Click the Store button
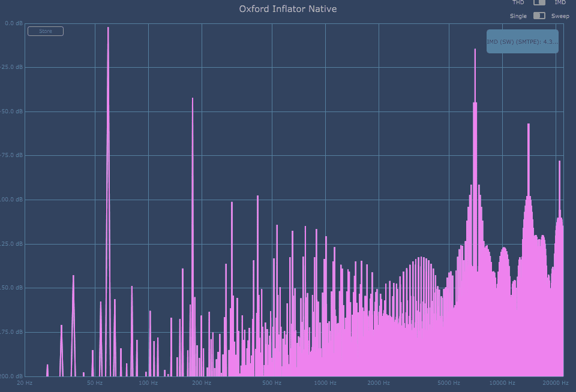The width and height of the screenshot is (576, 392). tap(46, 31)
